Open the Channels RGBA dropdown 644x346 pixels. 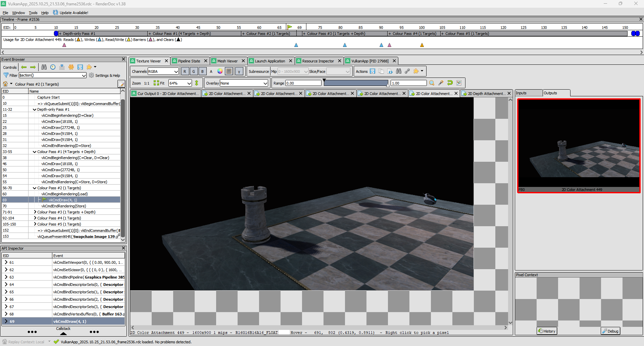point(163,71)
